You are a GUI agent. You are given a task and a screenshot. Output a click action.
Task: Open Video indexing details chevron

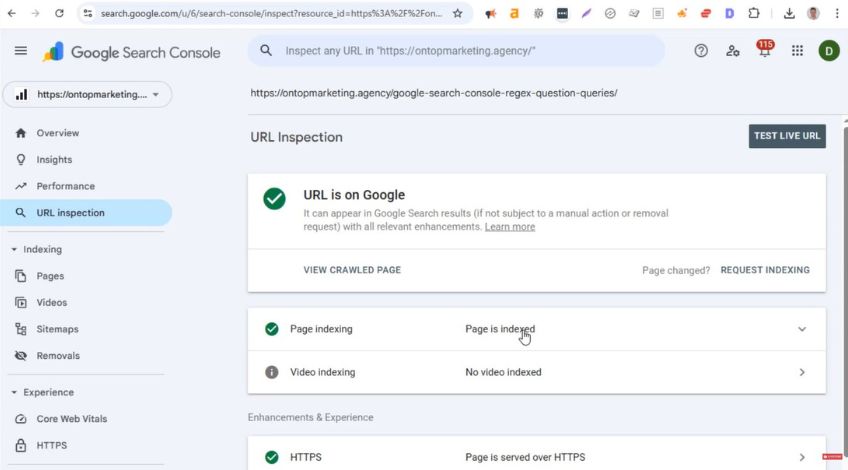(x=801, y=372)
